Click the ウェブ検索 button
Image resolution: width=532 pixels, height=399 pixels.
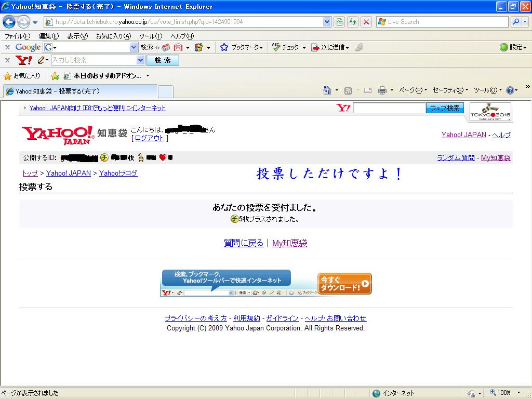445,108
